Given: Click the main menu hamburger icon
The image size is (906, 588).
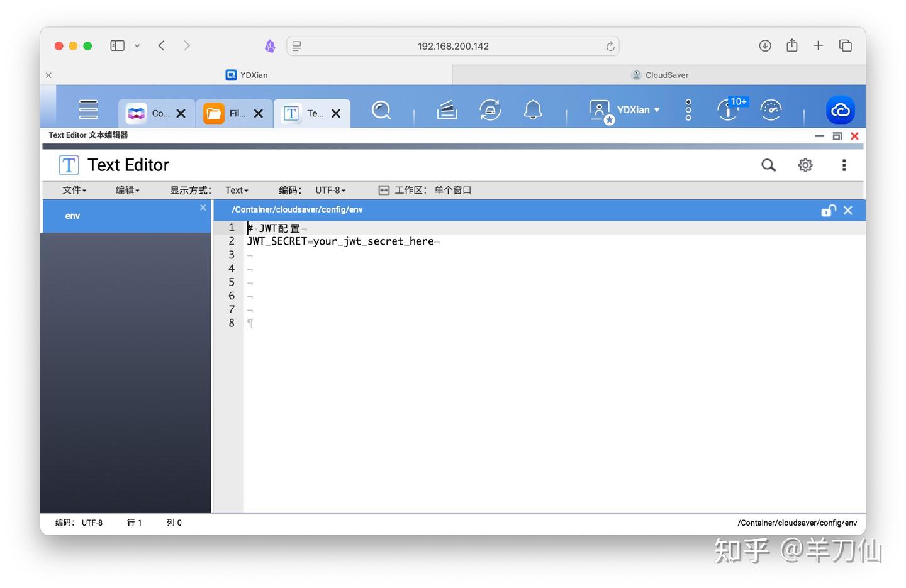Looking at the screenshot, I should pyautogui.click(x=87, y=109).
